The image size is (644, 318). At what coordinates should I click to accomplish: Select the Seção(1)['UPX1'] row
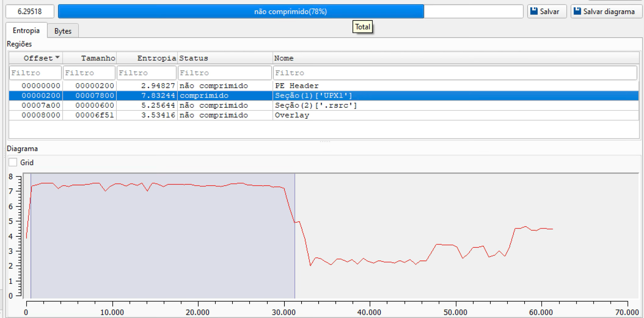[324, 95]
